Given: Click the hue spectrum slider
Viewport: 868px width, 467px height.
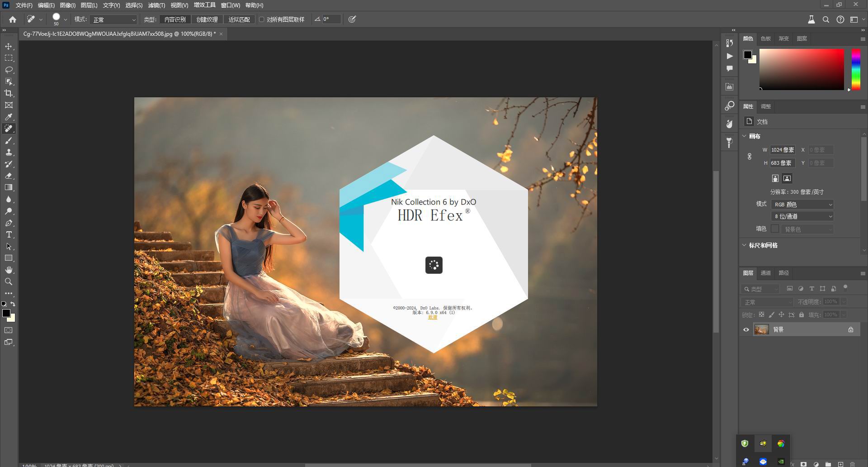Looking at the screenshot, I should (x=856, y=69).
